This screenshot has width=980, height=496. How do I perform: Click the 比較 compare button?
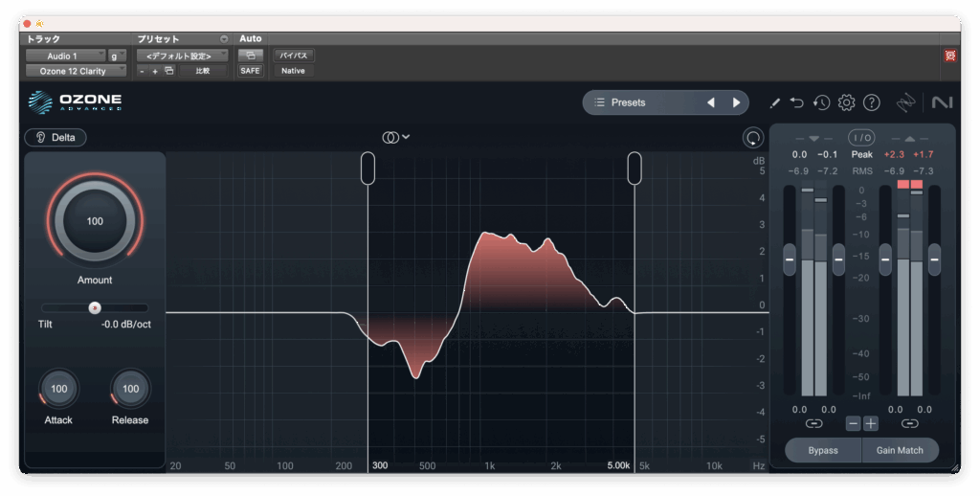click(202, 71)
